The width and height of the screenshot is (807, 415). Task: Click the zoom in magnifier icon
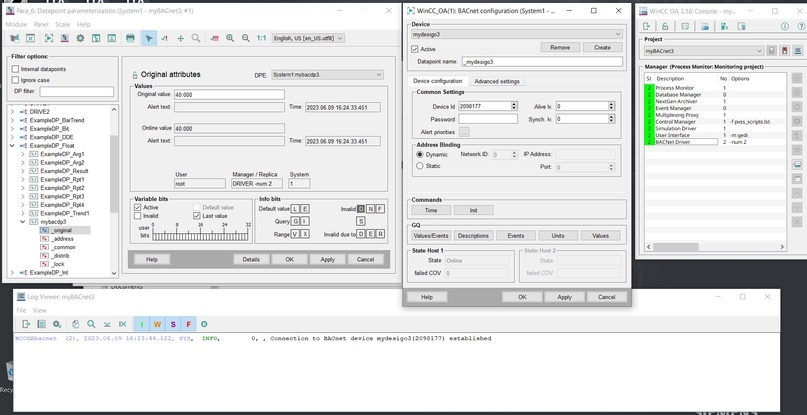(230, 38)
